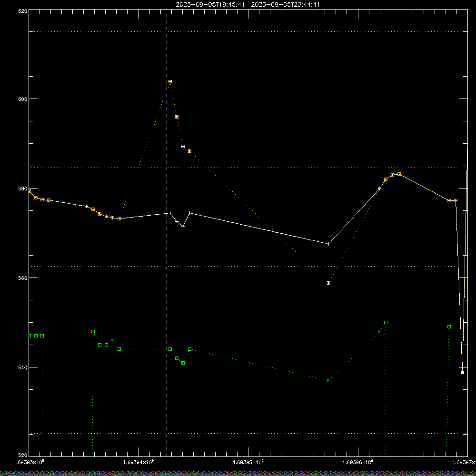Pick the lowest green data point near 537
The height and width of the screenshot is (476, 476).
click(328, 381)
